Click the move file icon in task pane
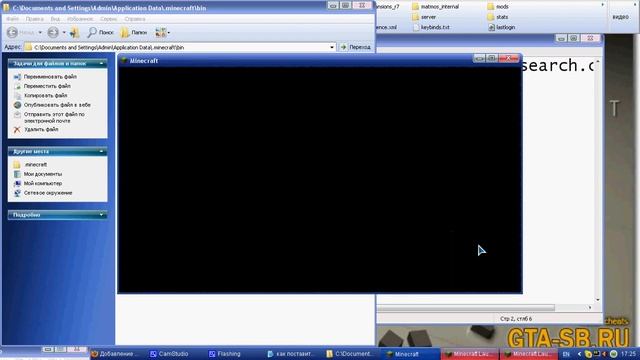The width and height of the screenshot is (640, 360). click(x=17, y=86)
